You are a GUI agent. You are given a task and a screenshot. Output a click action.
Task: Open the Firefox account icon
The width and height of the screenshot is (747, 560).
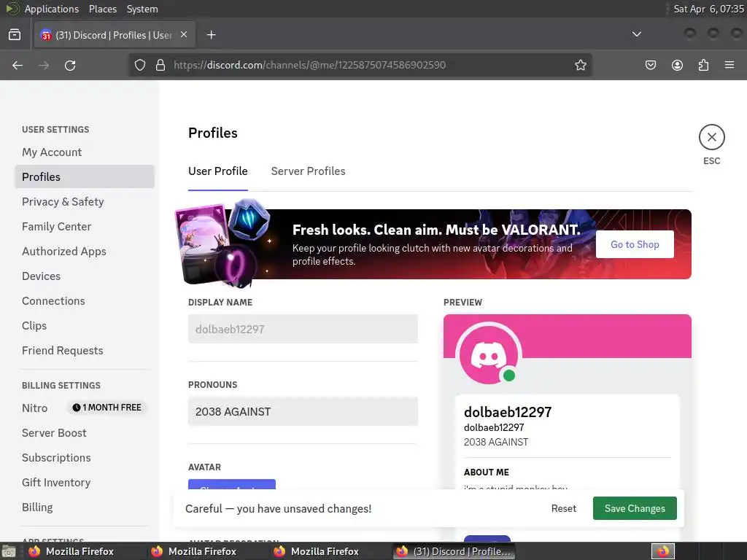677,65
